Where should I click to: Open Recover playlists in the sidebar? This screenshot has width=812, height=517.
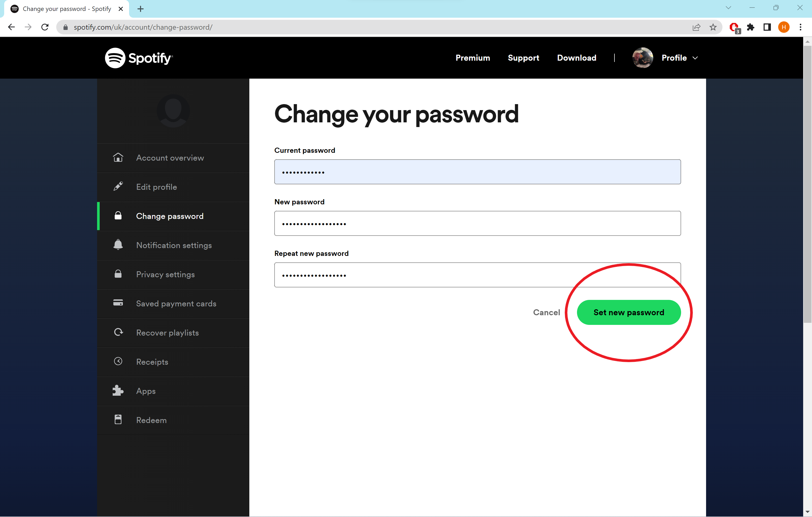tap(173, 332)
